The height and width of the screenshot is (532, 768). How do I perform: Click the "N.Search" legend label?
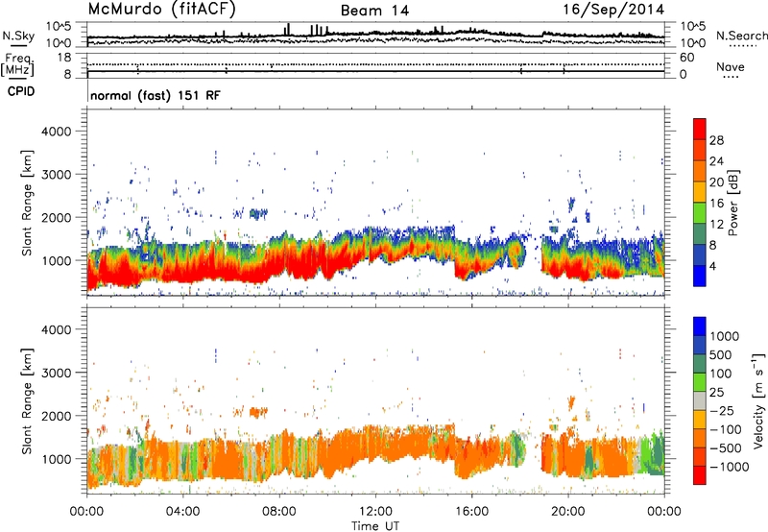[741, 36]
